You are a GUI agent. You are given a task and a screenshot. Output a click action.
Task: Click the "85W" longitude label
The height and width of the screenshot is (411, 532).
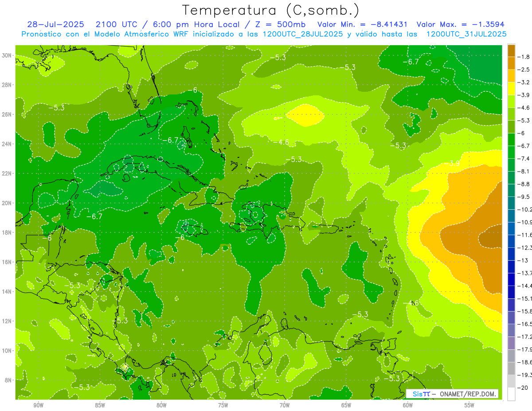pos(100,405)
